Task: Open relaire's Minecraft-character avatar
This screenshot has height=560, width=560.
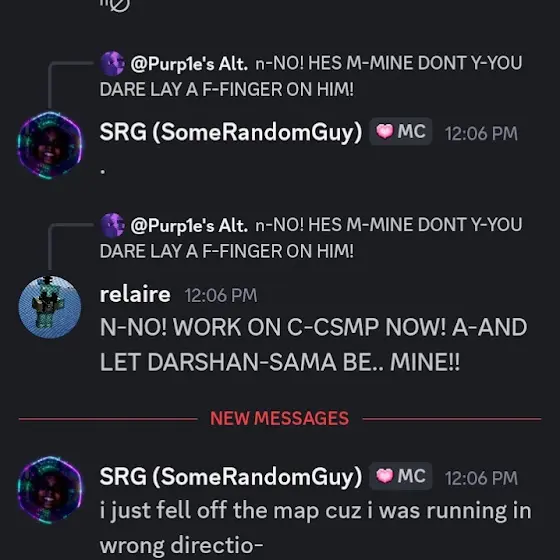Action: [50, 307]
